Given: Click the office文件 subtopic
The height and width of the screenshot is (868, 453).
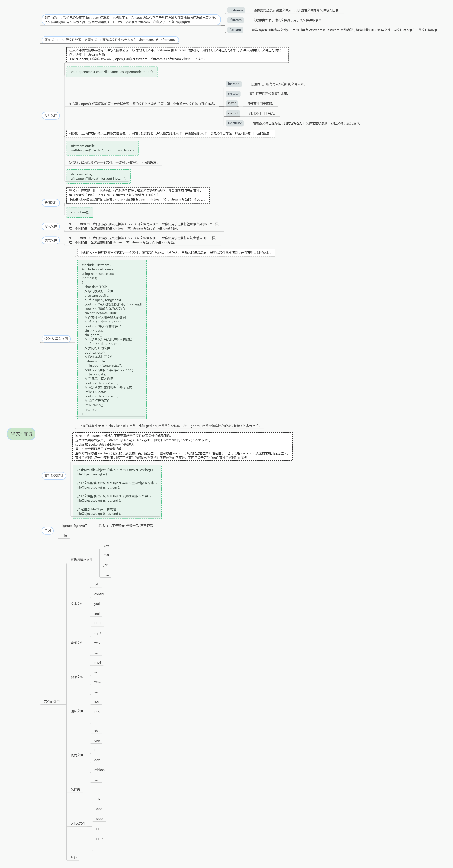Looking at the screenshot, I should [78, 823].
